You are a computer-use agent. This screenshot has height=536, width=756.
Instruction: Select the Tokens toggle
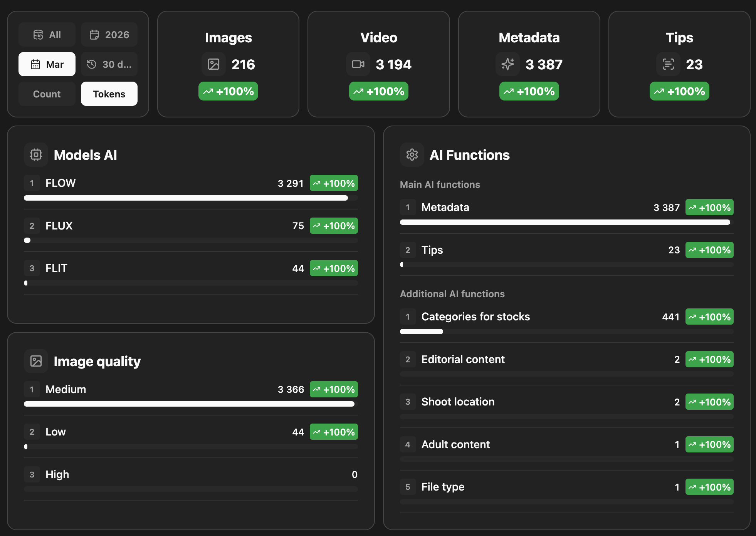click(109, 94)
